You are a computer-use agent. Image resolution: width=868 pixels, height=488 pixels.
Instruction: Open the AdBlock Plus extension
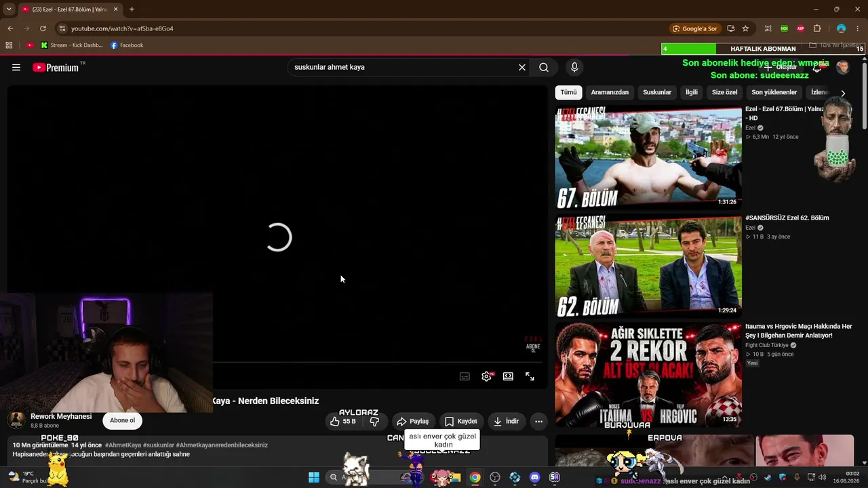coord(801,28)
